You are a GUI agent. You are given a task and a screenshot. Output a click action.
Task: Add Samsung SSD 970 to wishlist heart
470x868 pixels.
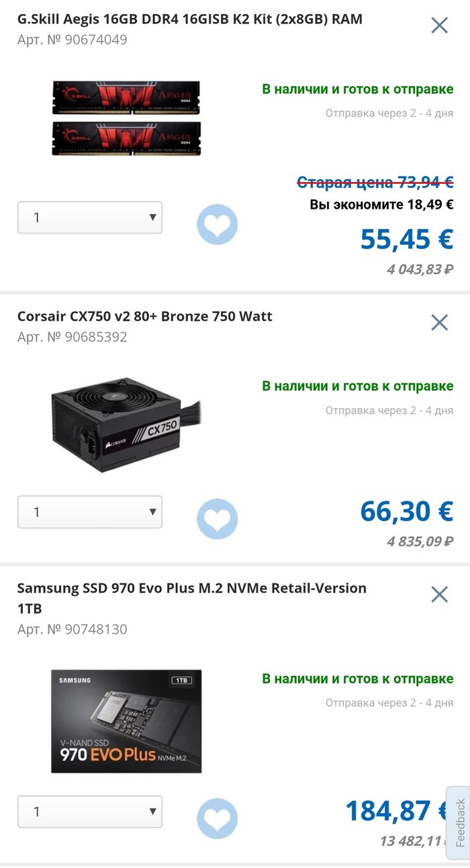point(217,818)
